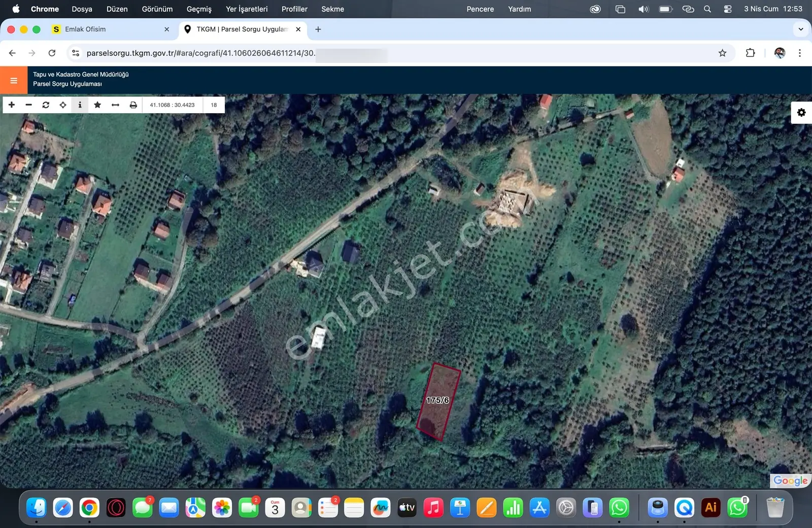Launch Safari from the Dock
Image resolution: width=812 pixels, height=528 pixels.
tap(63, 507)
